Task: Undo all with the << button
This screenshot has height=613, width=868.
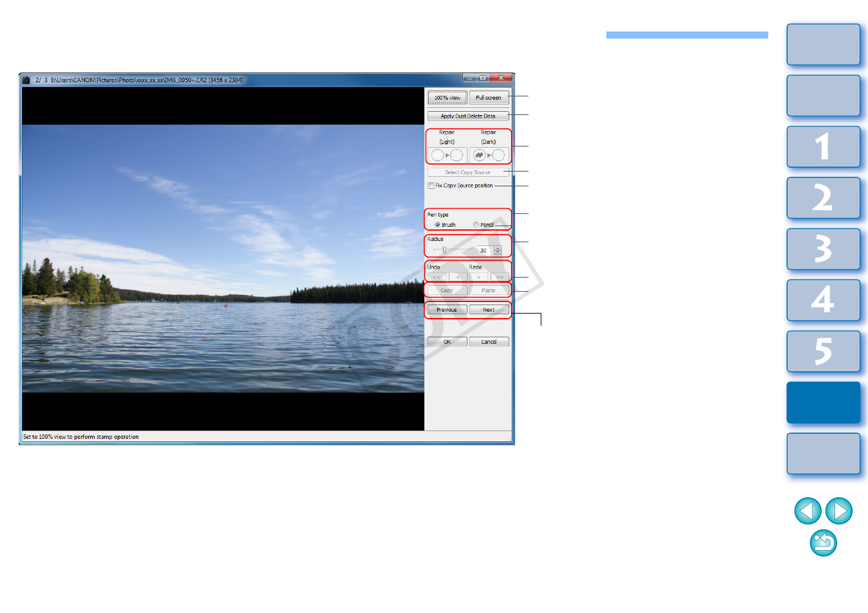Action: coord(437,277)
